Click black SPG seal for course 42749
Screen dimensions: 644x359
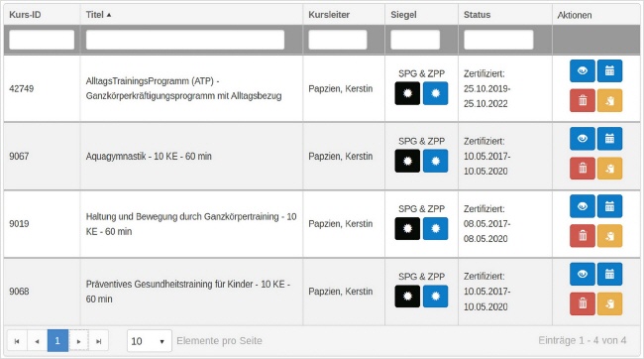[x=407, y=93]
